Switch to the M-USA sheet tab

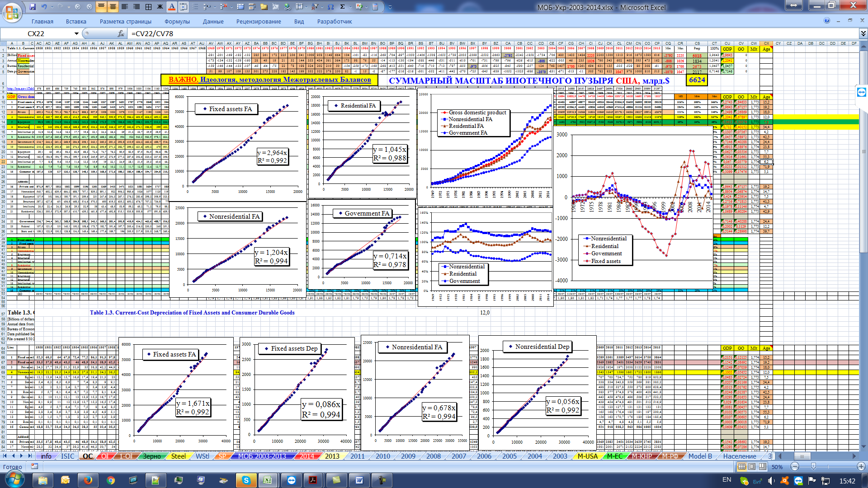click(x=587, y=456)
